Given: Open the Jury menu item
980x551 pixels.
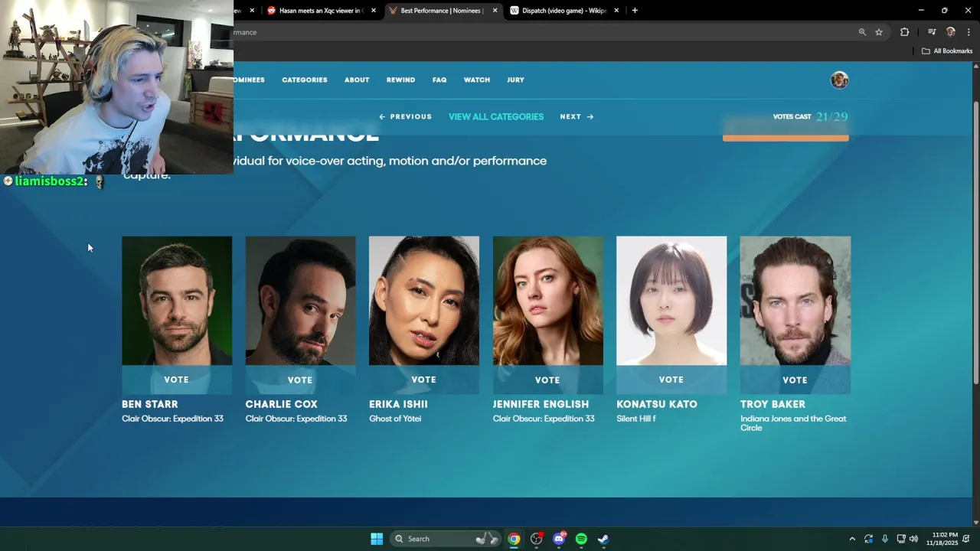Looking at the screenshot, I should (515, 80).
